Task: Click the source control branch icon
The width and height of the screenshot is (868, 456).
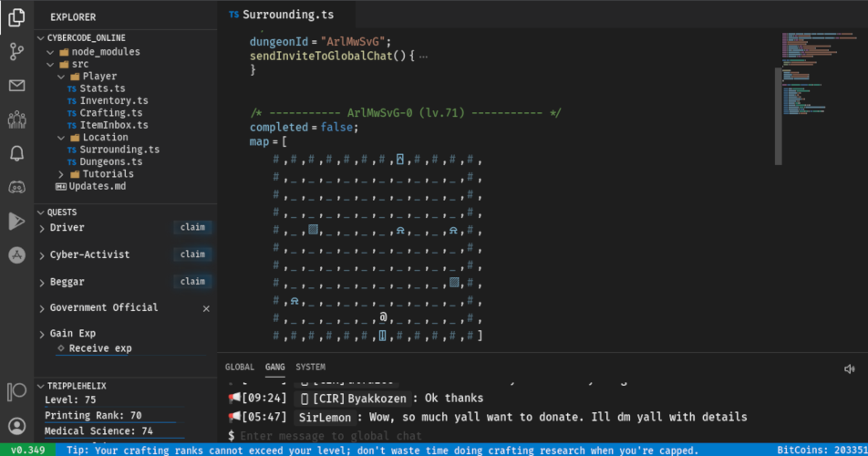Action: tap(16, 51)
